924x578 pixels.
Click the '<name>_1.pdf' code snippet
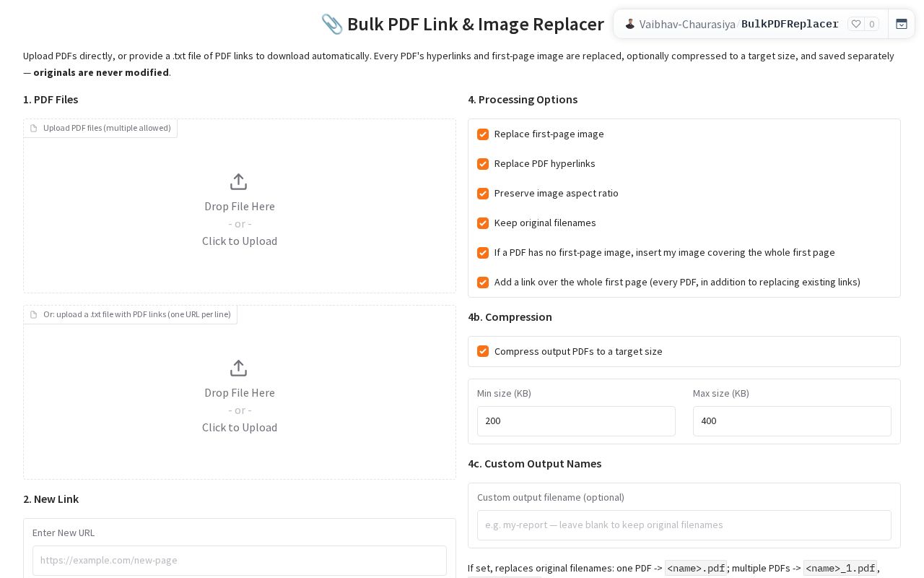(840, 569)
